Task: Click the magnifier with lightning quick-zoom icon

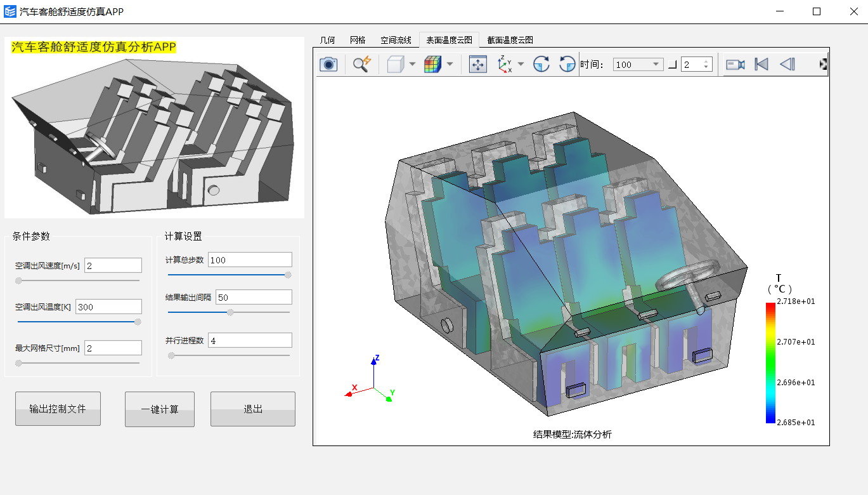Action: click(x=361, y=64)
